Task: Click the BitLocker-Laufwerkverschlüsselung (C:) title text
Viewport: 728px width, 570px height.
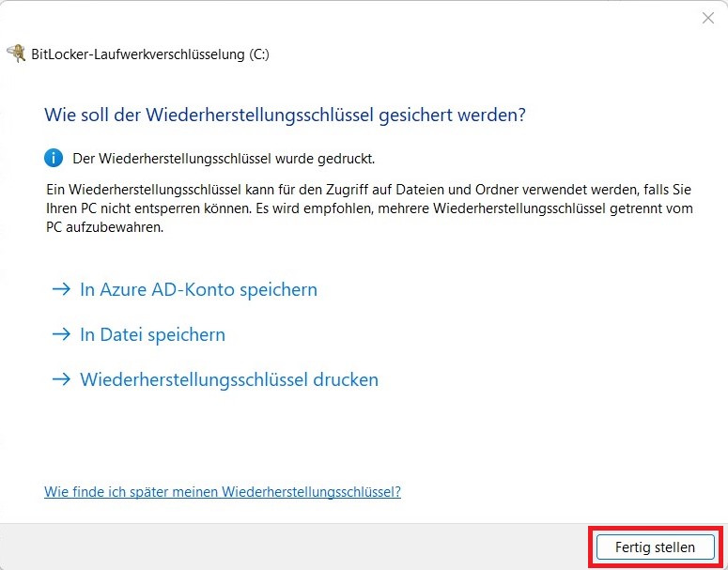Action: click(x=150, y=54)
